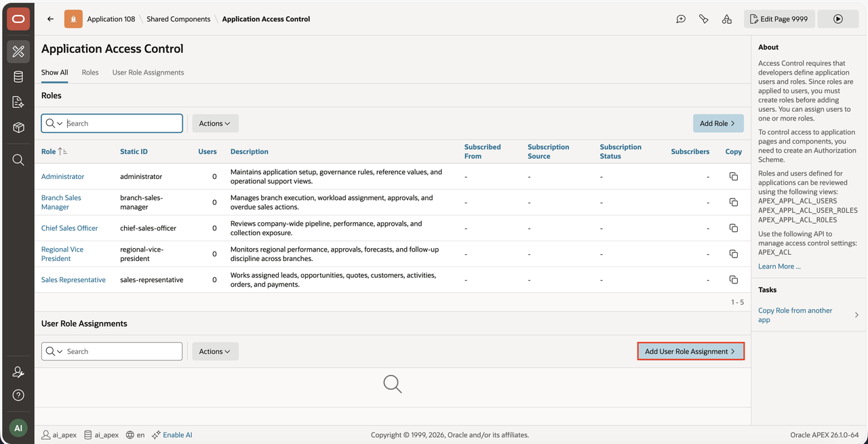This screenshot has width=868, height=444.
Task: Copy the Sales Representative role
Action: (x=733, y=280)
